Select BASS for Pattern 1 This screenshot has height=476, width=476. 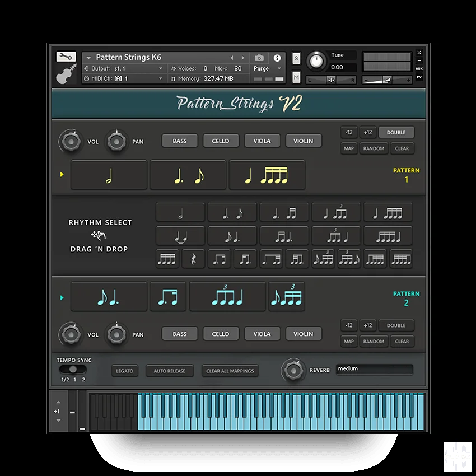tap(180, 141)
